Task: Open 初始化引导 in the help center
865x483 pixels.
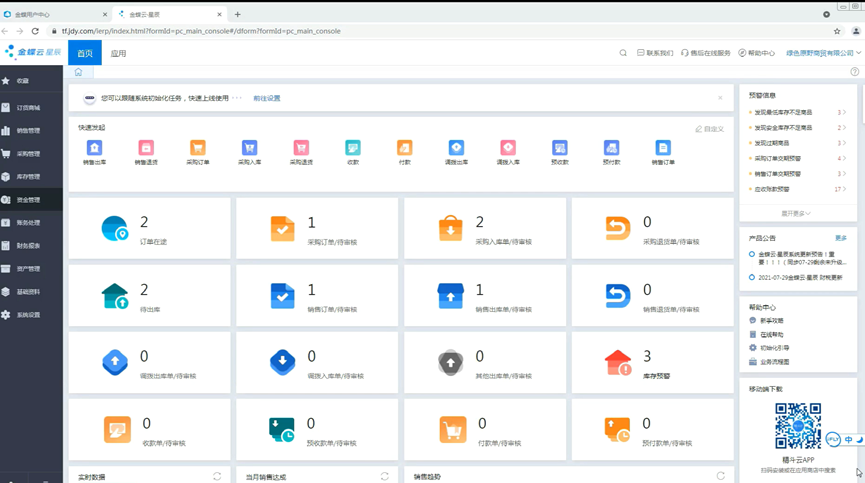Action: click(x=769, y=348)
